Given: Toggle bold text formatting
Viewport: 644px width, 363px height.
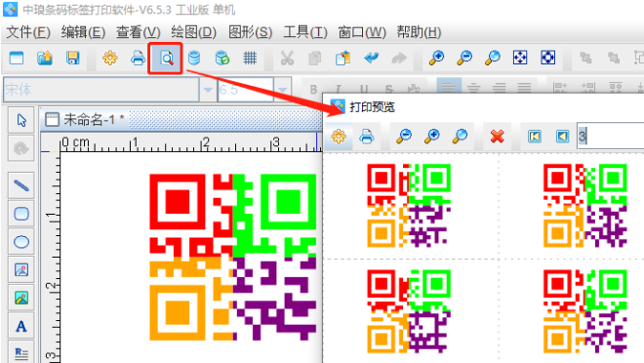Looking at the screenshot, I should [x=314, y=89].
